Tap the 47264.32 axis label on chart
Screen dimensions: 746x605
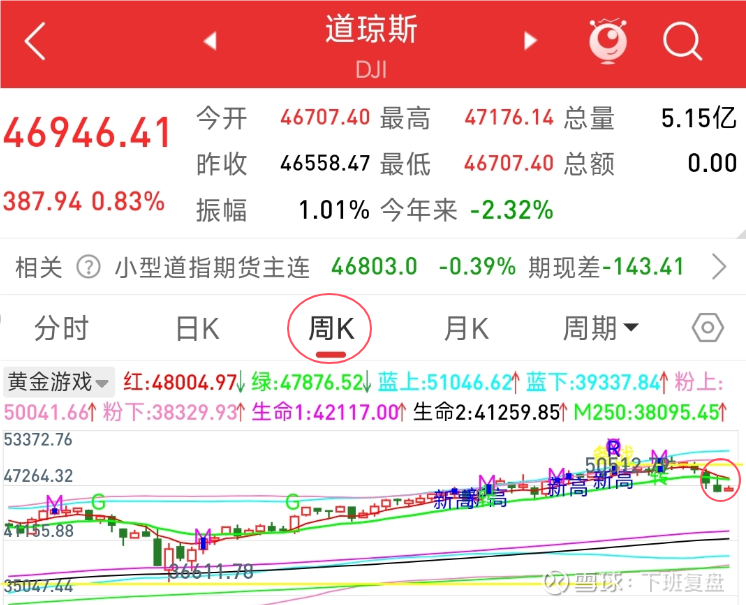click(x=38, y=476)
